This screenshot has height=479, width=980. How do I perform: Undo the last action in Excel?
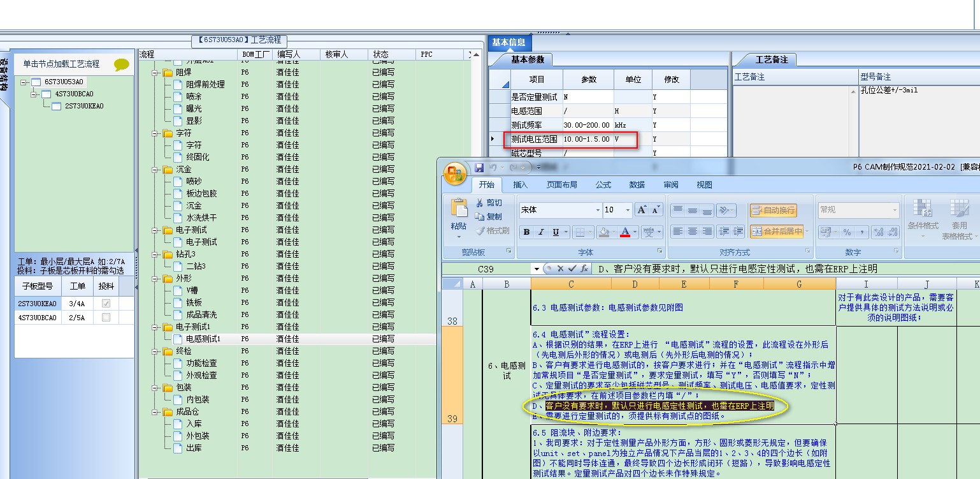(494, 168)
